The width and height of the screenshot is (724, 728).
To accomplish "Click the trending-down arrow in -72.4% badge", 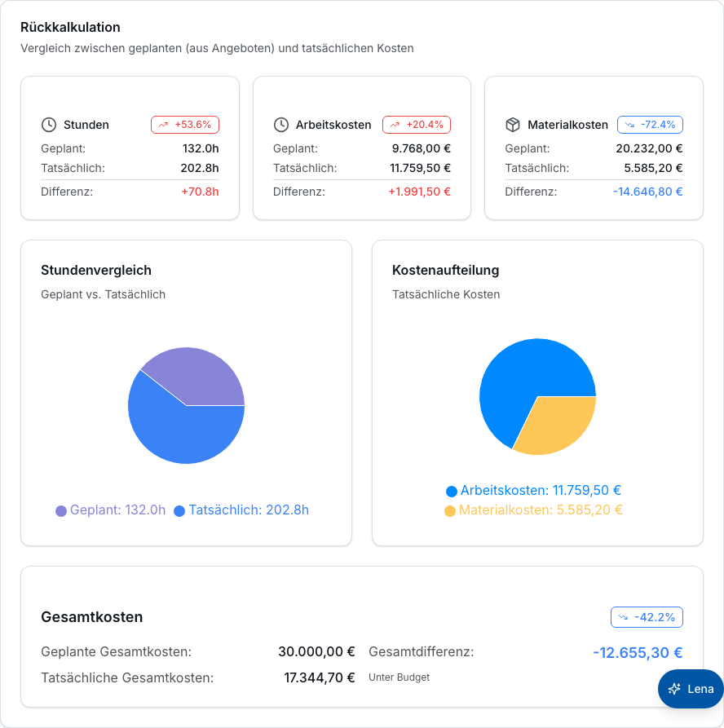I will [629, 125].
